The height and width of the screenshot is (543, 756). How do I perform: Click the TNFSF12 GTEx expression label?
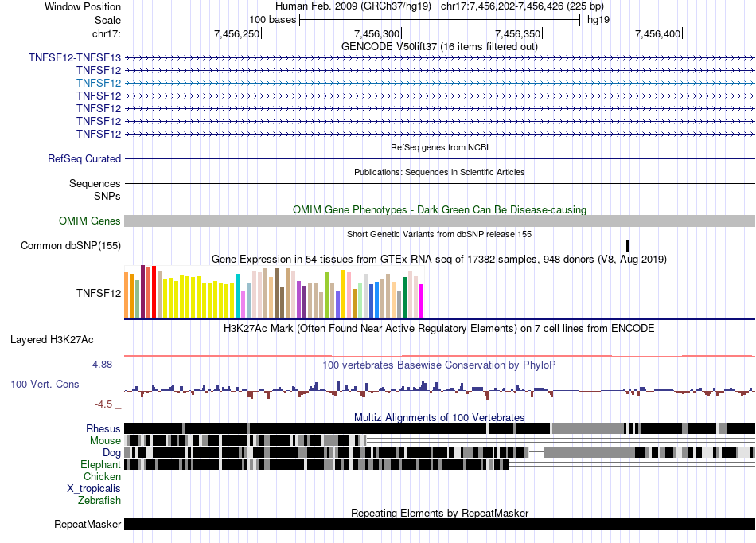[x=99, y=293]
